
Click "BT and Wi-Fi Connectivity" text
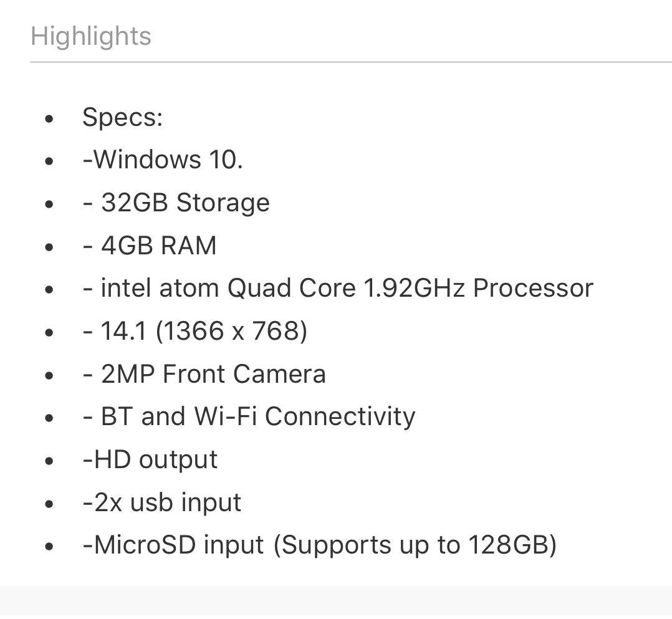click(x=249, y=416)
